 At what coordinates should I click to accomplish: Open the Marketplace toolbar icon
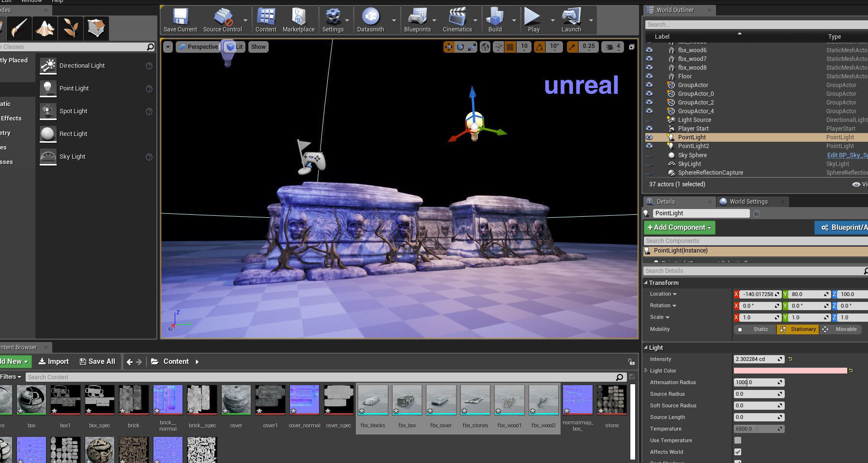(x=299, y=20)
